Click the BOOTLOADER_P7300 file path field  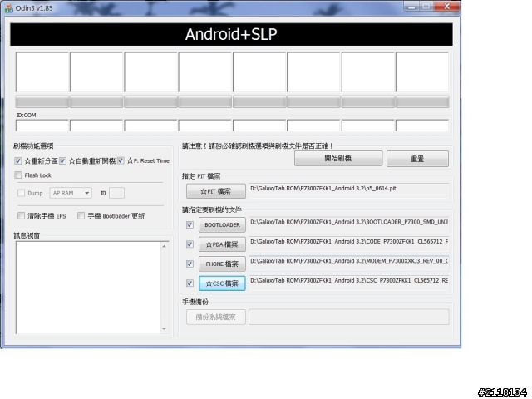(x=349, y=224)
